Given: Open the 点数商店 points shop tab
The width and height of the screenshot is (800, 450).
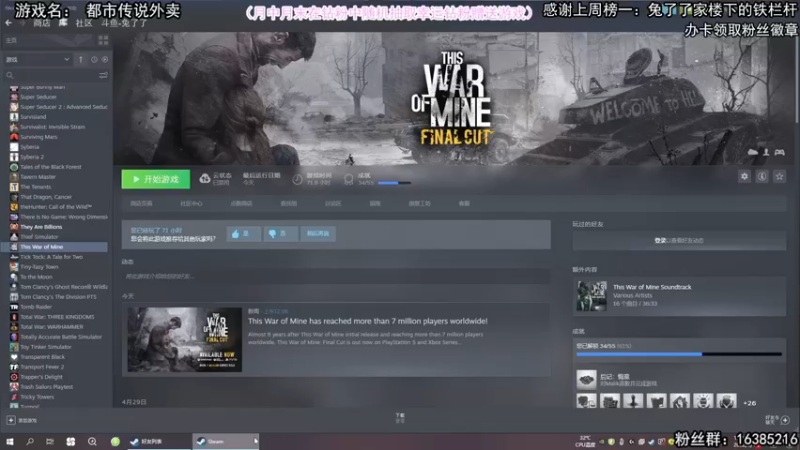Looking at the screenshot, I should coord(241,204).
